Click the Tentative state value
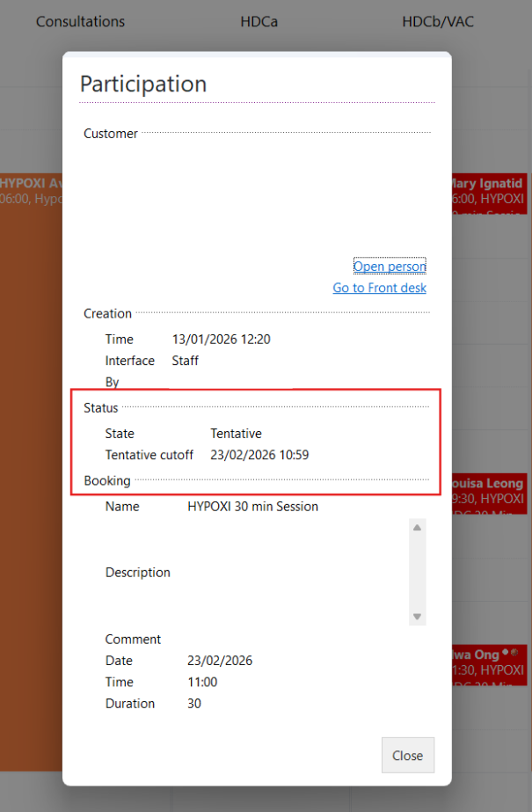The width and height of the screenshot is (532, 812). click(x=236, y=433)
